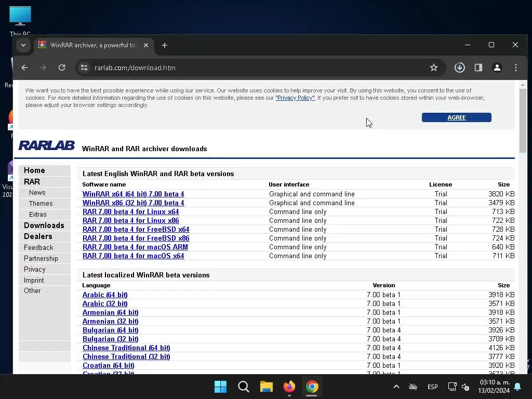
Task: Open File Explorer from taskbar
Action: pos(267,387)
